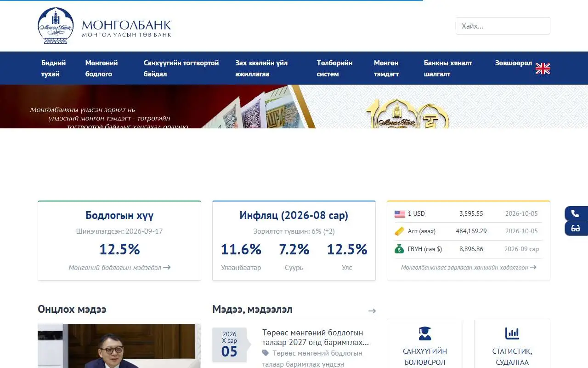Click the gold price 484,169.29
Screen dimensions: 588x368
pyautogui.click(x=471, y=231)
